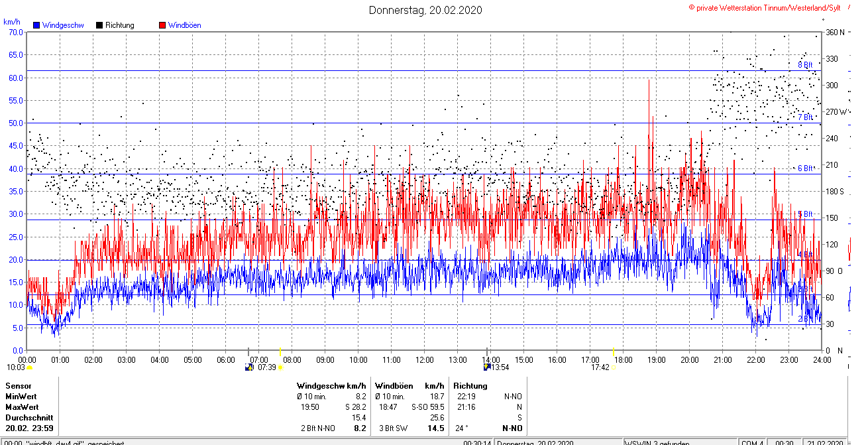Image resolution: width=868 pixels, height=445 pixels.
Task: Click the average gust value 25.6
Action: click(x=437, y=418)
